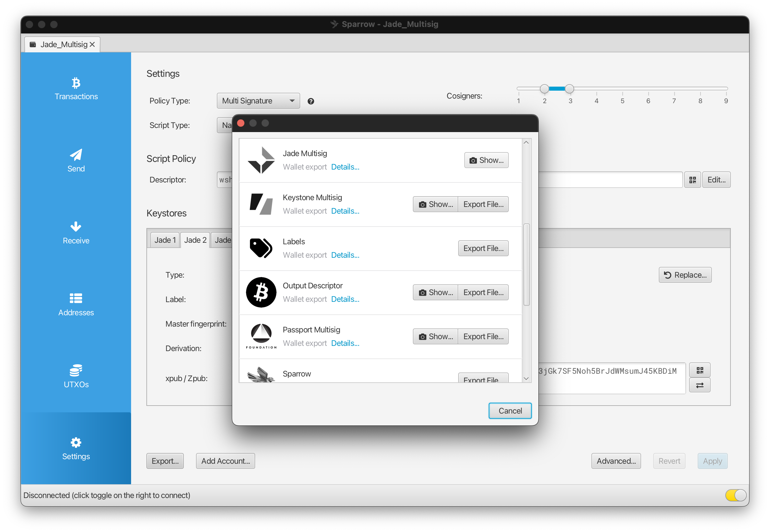Click the Sparrow bird logo in list
The height and width of the screenshot is (532, 770).
(261, 375)
